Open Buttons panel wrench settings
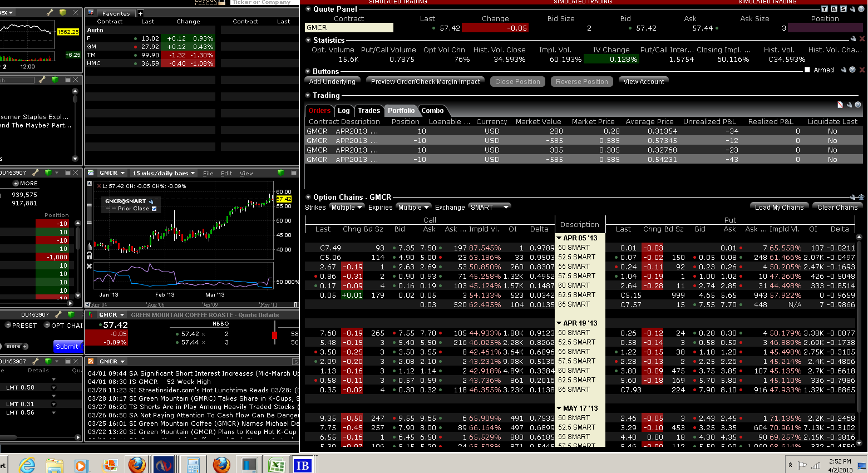This screenshot has height=473, width=868. [844, 70]
